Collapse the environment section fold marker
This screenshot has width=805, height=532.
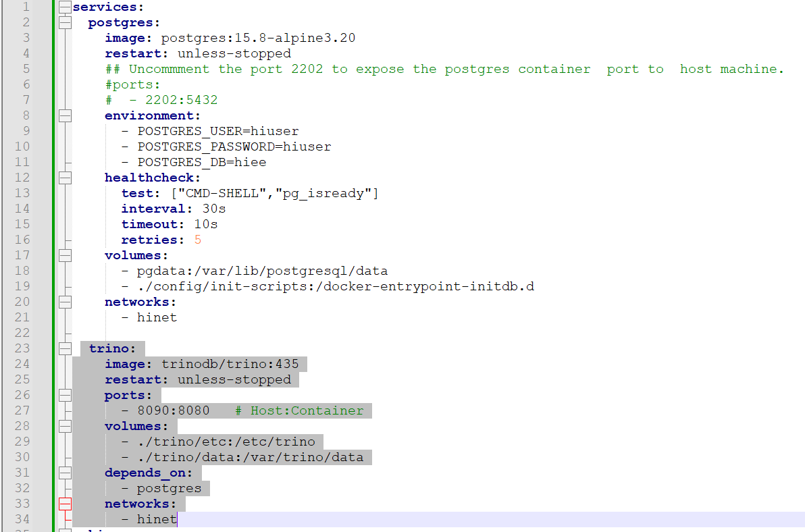pyautogui.click(x=65, y=115)
